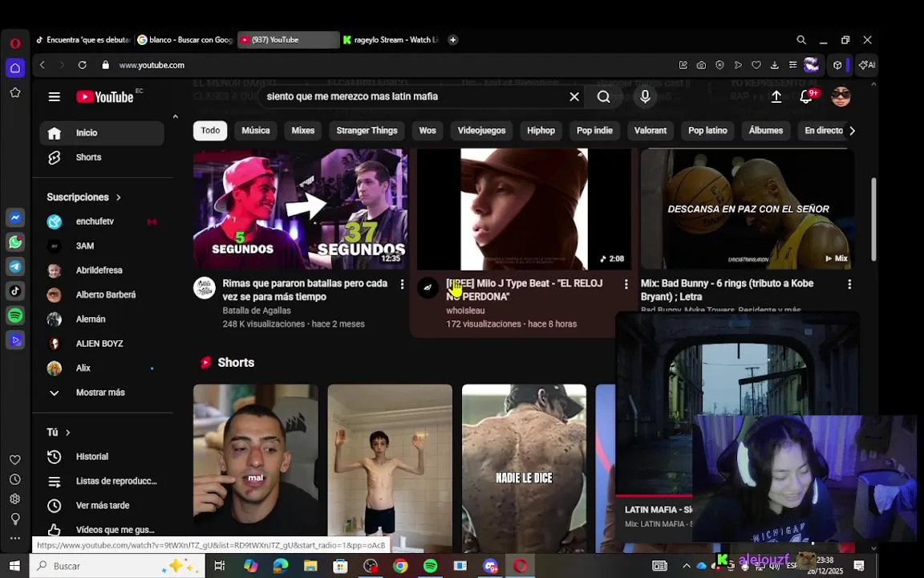Collapse sidebar with small up arrow
The width and height of the screenshot is (924, 578).
175,116
